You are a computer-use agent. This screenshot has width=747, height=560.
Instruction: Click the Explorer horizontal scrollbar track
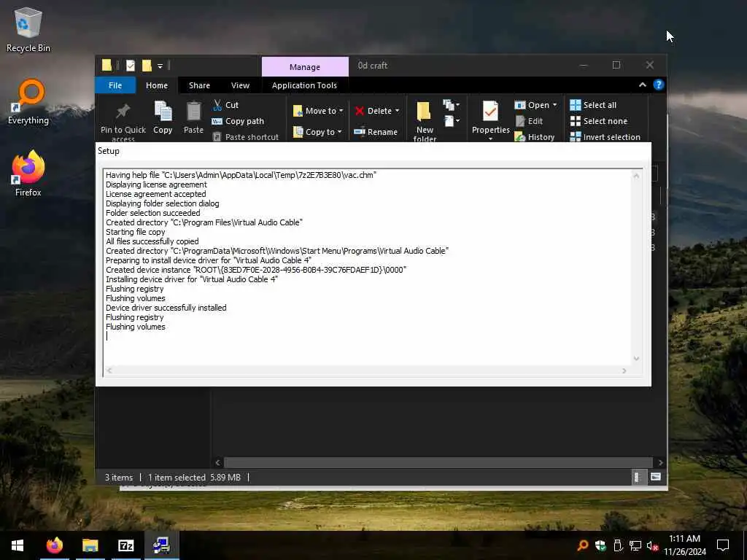[438, 462]
